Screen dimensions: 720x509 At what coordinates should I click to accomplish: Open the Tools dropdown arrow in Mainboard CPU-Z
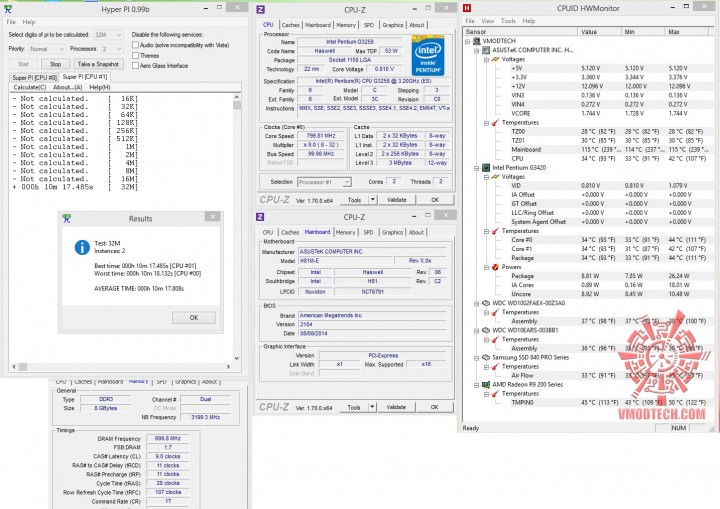tap(372, 407)
